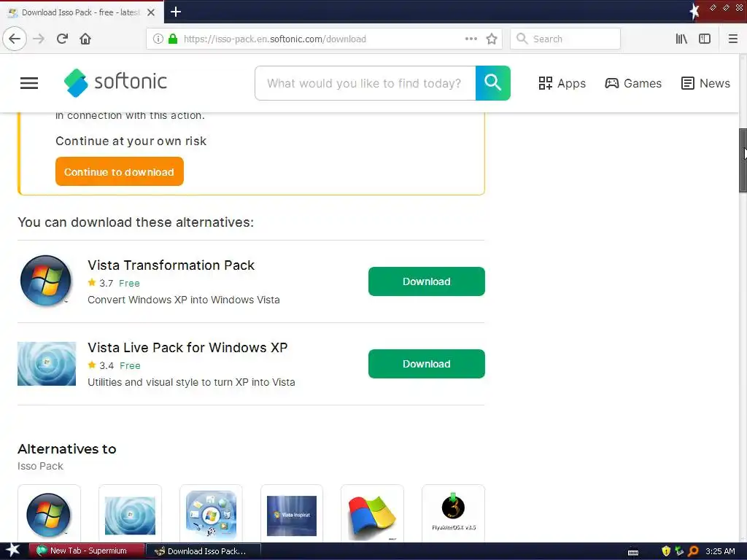Screen dimensions: 747x560
Task: Select the swirl-image alternative card
Action: click(130, 513)
